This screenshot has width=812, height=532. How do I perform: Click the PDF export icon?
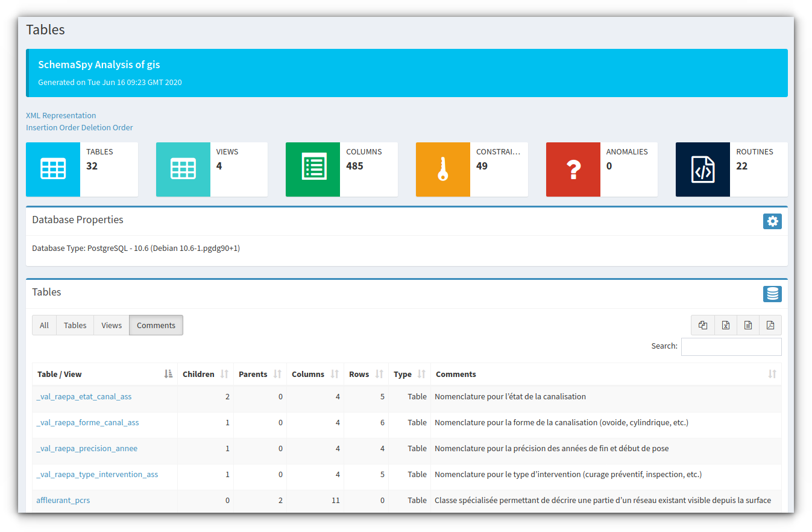point(770,325)
